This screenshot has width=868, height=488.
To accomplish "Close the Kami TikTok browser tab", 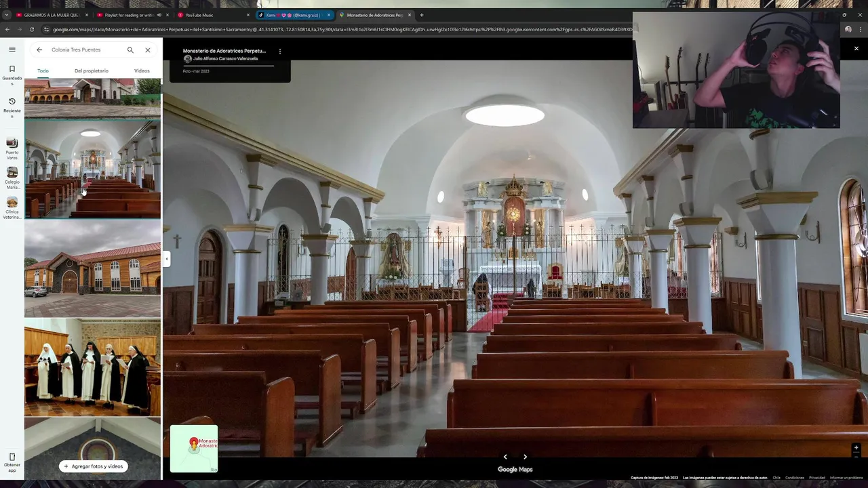I will click(x=329, y=15).
